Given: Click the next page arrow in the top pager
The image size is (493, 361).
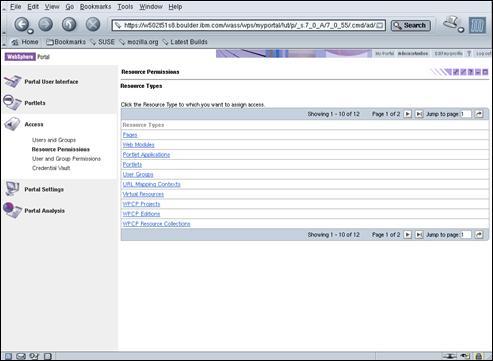Looking at the screenshot, I should click(x=407, y=114).
